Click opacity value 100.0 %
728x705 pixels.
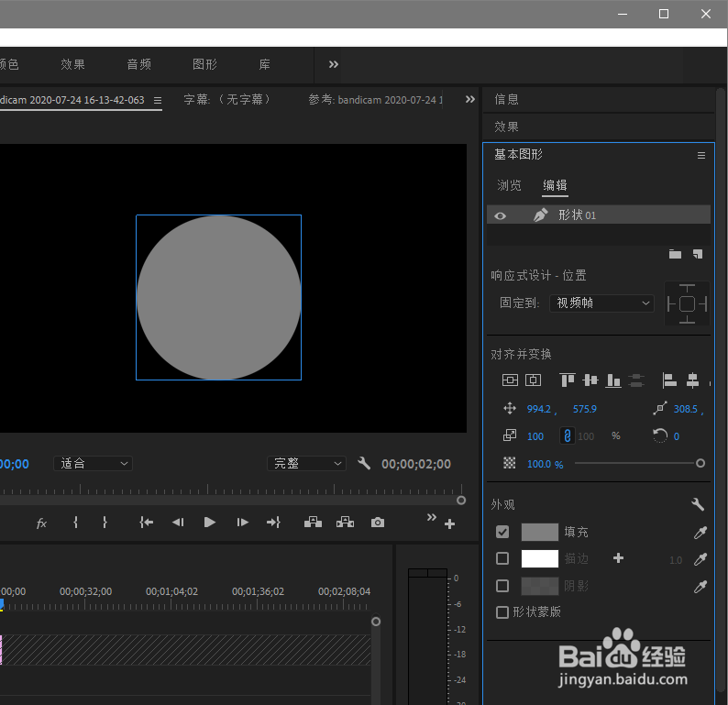[545, 464]
